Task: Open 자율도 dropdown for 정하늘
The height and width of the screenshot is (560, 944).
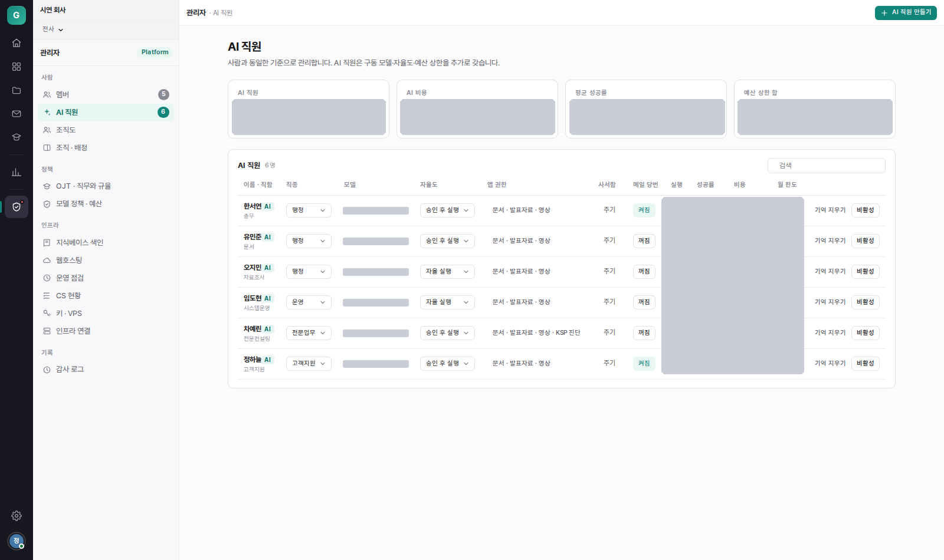Action: (447, 363)
